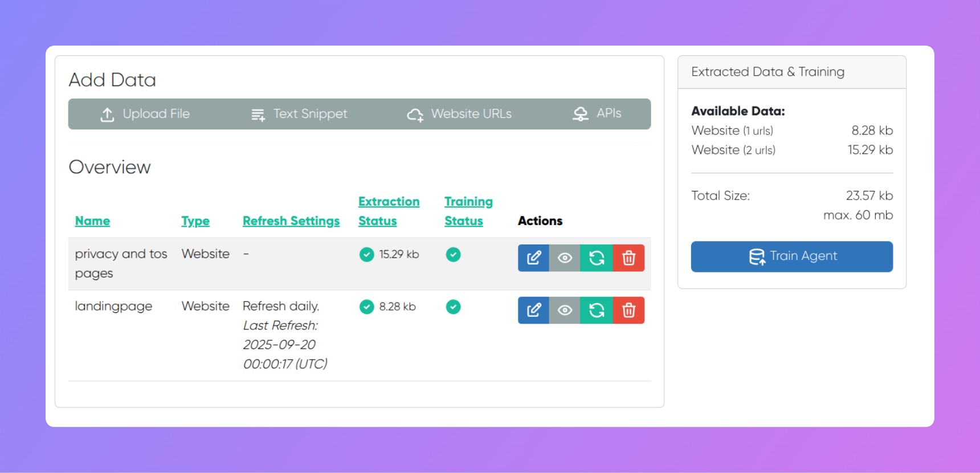The image size is (980, 473).
Task: Delete the privacy and tos pages entry
Action: point(628,258)
